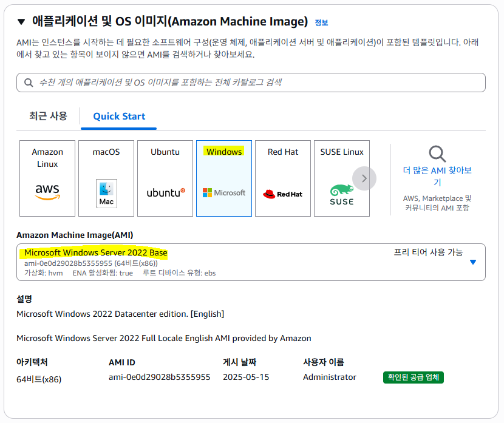This screenshot has height=423, width=504.
Task: Select the Quick Start tab
Action: (119, 117)
